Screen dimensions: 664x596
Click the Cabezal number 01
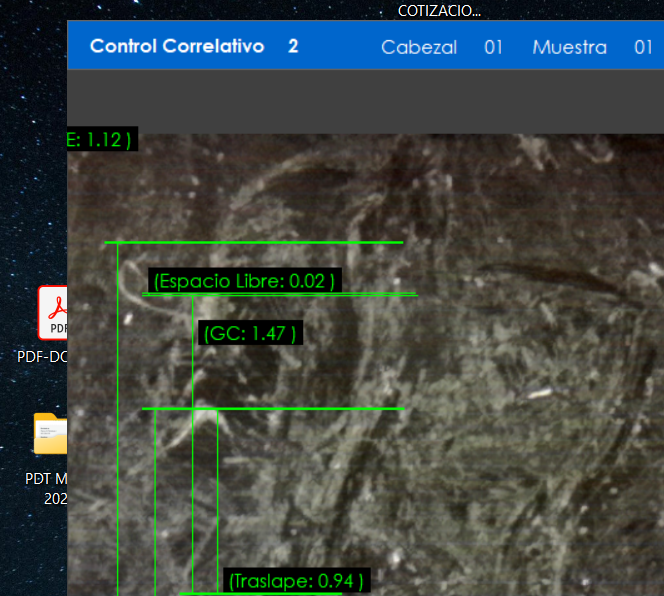pyautogui.click(x=493, y=47)
